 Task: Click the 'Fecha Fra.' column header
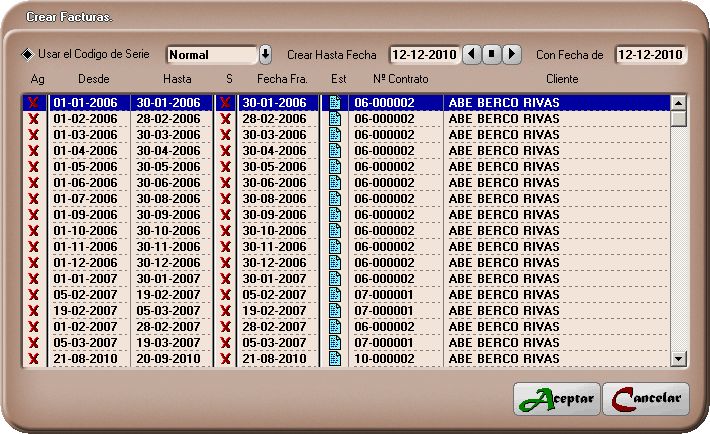pos(281,78)
